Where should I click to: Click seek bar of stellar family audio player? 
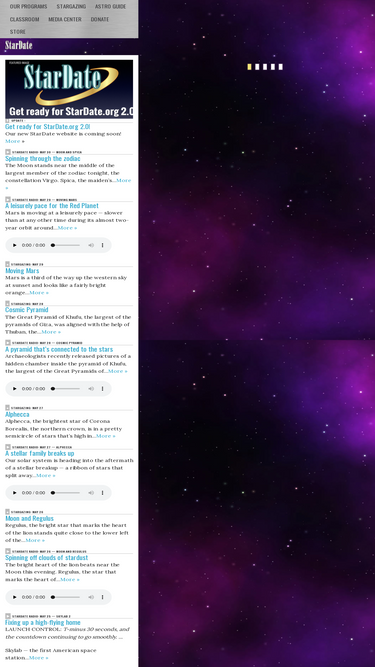click(x=65, y=493)
